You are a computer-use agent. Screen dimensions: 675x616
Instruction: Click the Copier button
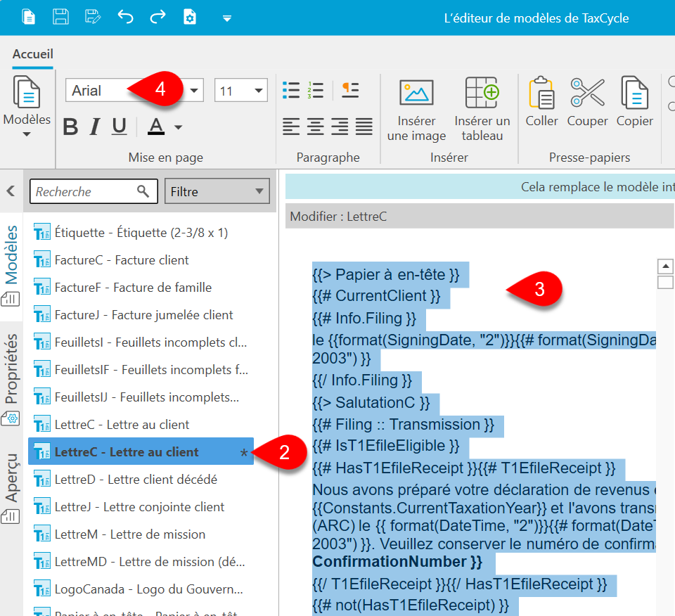pyautogui.click(x=634, y=103)
